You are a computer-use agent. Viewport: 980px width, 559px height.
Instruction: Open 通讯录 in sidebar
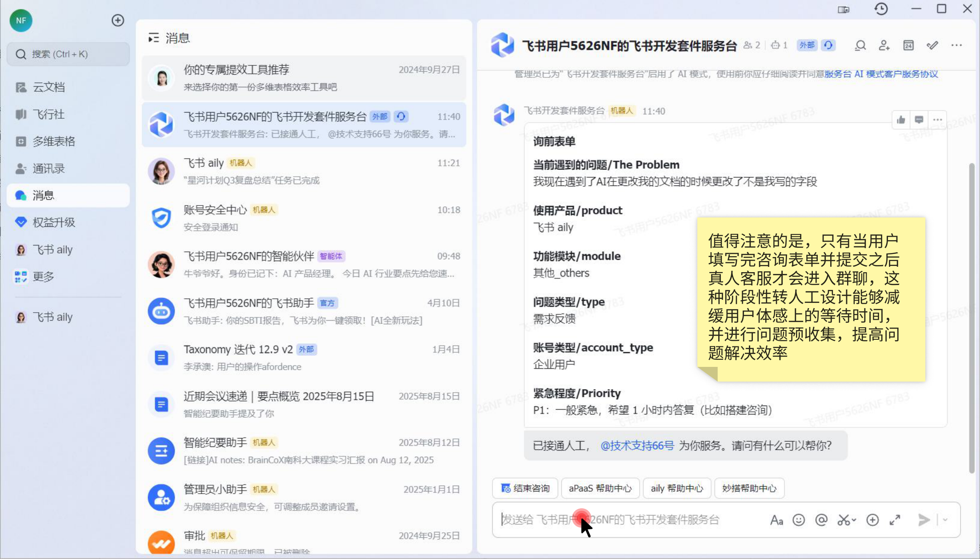68,169
